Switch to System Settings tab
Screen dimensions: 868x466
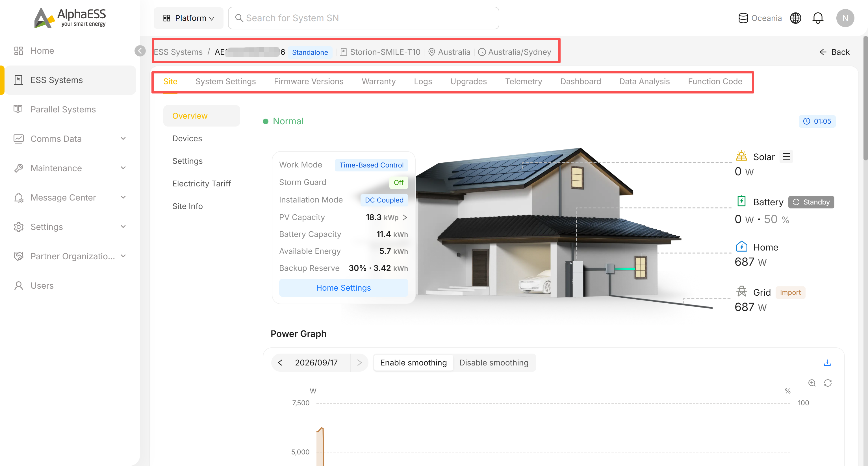pos(225,82)
